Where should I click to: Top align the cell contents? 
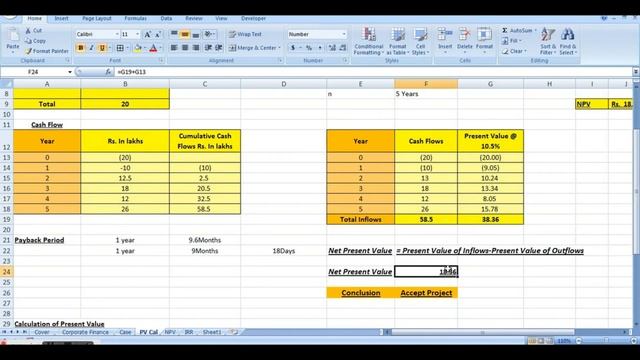pyautogui.click(x=174, y=34)
